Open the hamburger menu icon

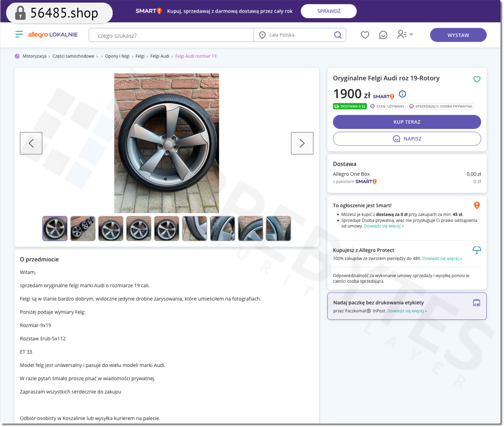click(x=19, y=34)
